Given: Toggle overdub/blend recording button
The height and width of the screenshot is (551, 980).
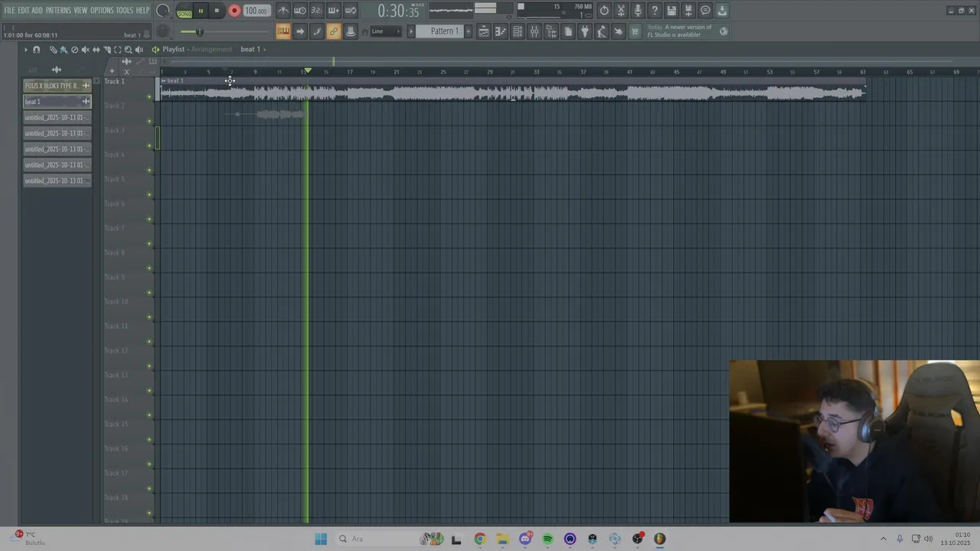Looking at the screenshot, I should tap(333, 11).
